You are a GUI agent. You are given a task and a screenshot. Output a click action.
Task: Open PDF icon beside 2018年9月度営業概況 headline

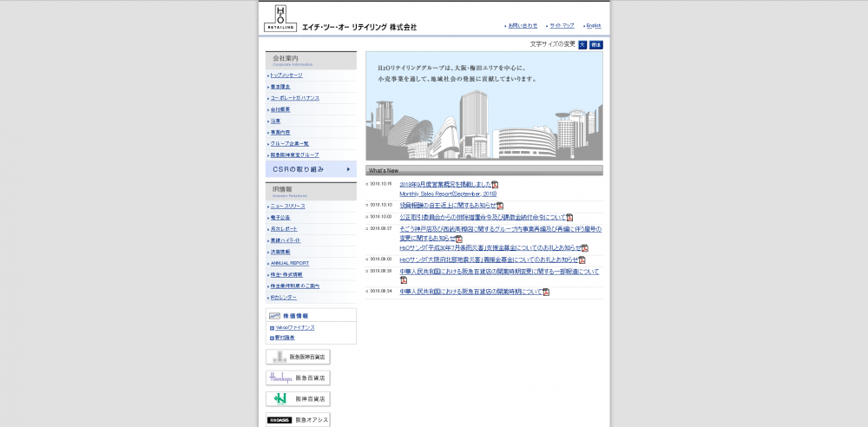click(495, 185)
